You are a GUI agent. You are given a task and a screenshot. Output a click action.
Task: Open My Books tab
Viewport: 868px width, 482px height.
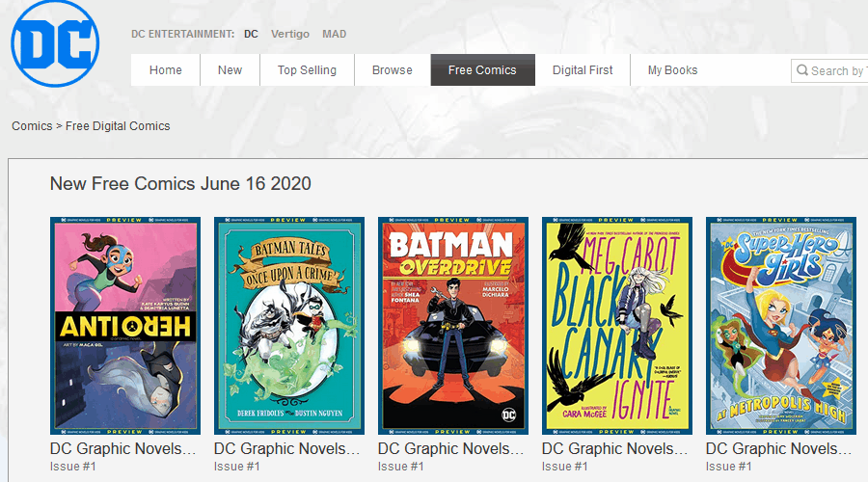672,70
